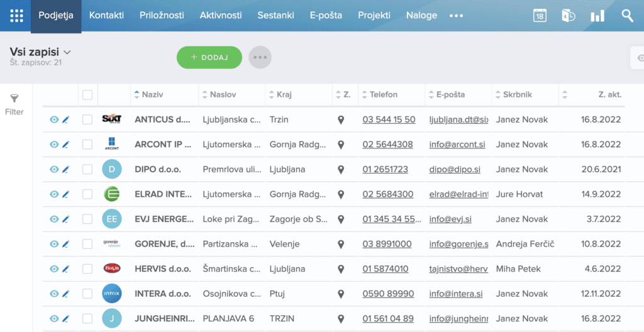Click the map location pin for INTERA d.o.o.
The width and height of the screenshot is (644, 332).
[x=341, y=294]
